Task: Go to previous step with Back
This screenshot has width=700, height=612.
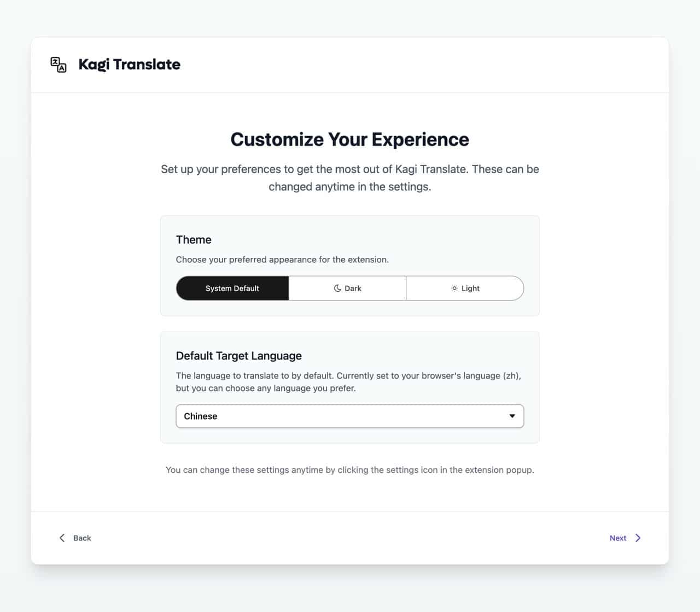Action: coord(82,538)
